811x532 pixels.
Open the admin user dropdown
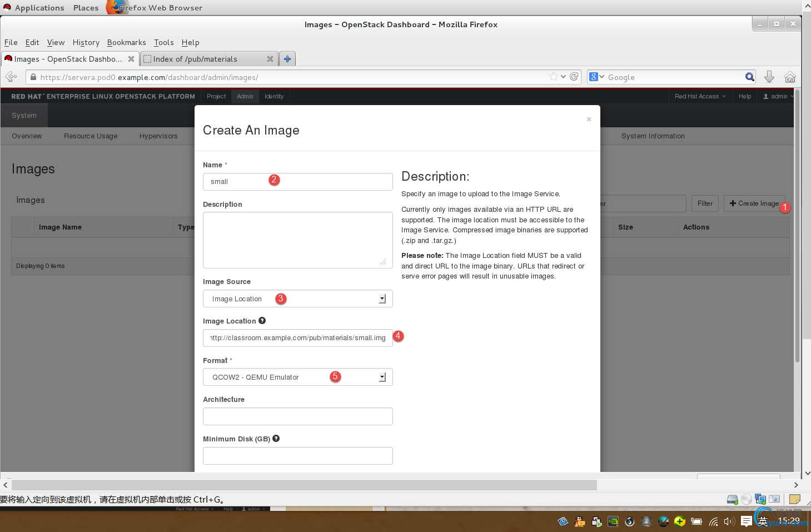pos(778,96)
